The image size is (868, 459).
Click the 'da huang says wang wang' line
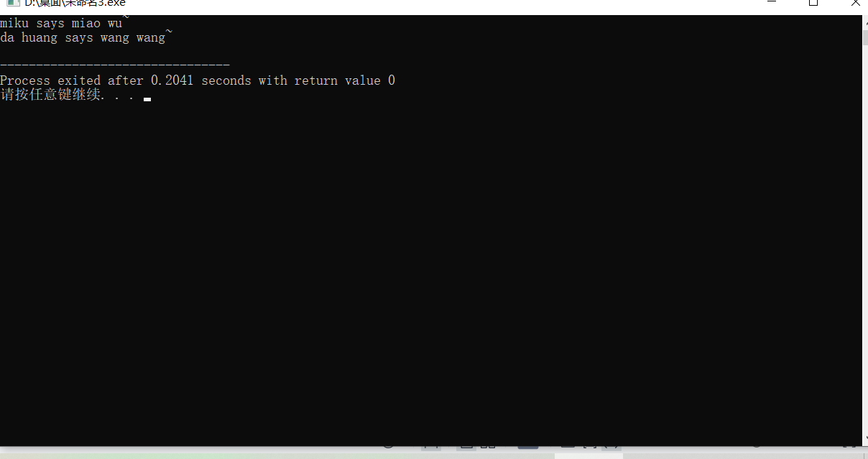click(86, 37)
